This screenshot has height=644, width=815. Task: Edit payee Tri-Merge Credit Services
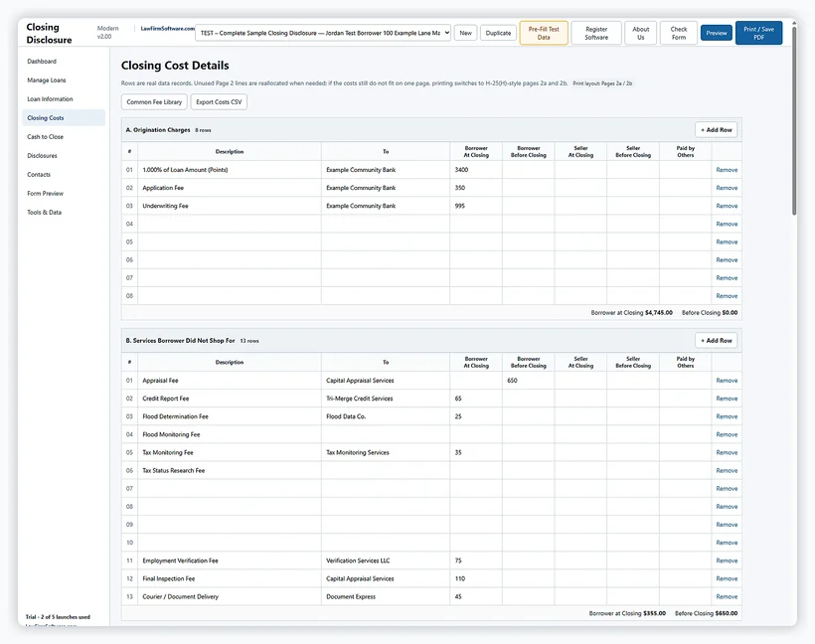[386, 399]
